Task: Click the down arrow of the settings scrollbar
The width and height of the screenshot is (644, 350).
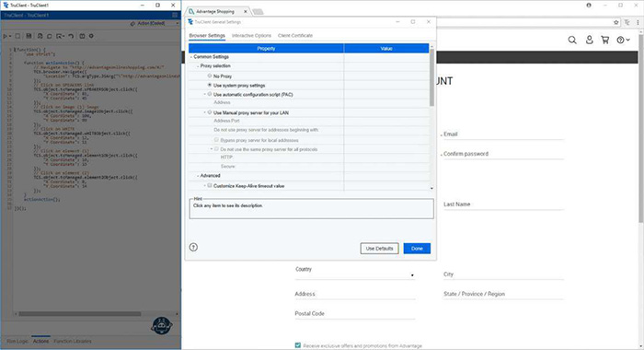Action: (431, 188)
